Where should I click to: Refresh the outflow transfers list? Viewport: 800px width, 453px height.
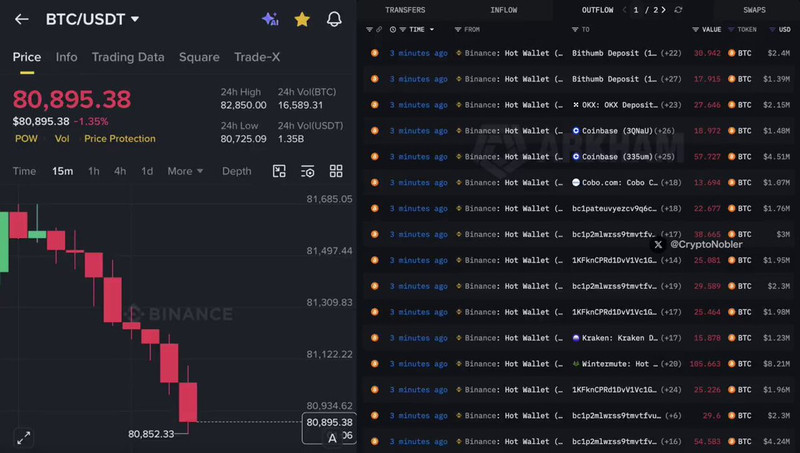click(678, 10)
